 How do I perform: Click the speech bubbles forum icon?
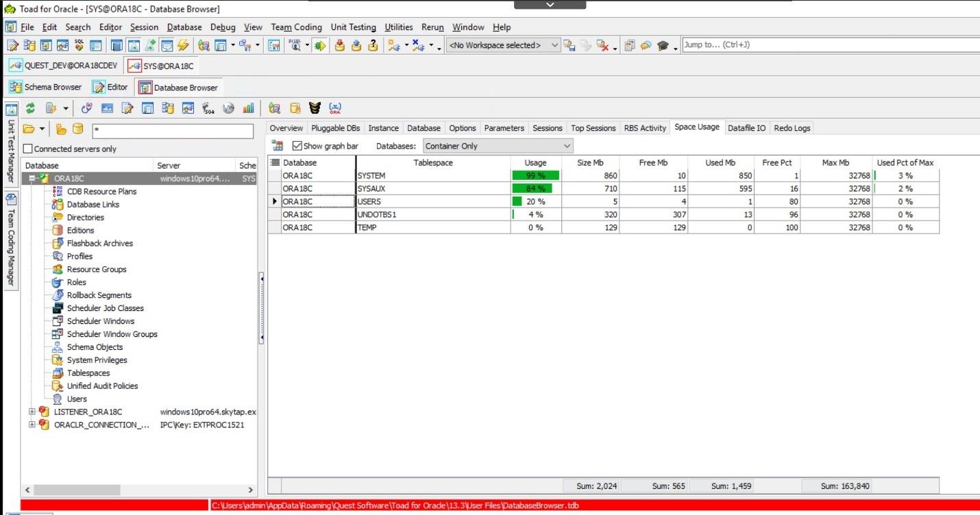(x=645, y=46)
